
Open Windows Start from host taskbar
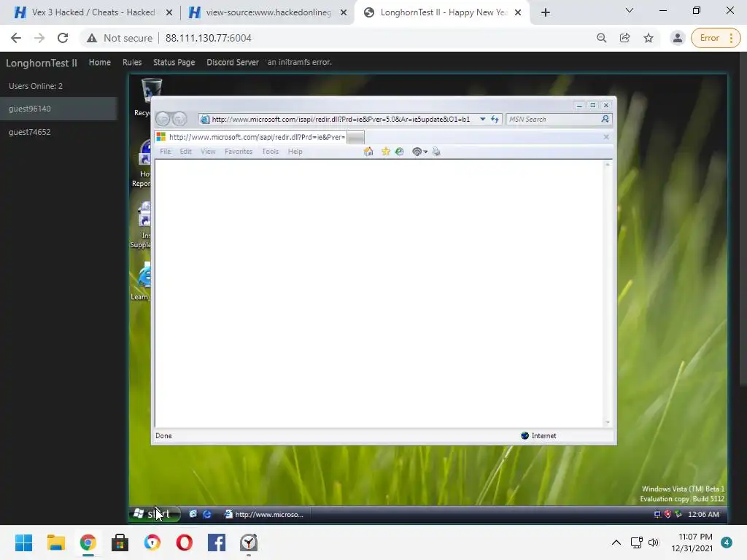click(x=23, y=542)
